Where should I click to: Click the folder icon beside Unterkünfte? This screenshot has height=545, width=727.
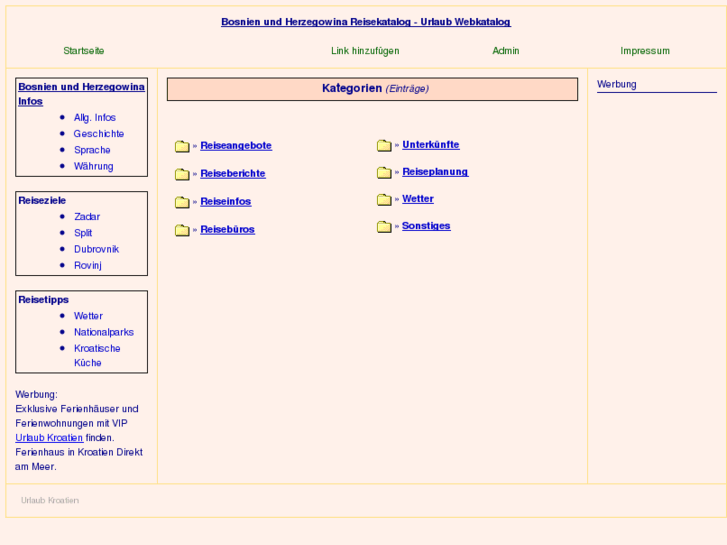[384, 145]
